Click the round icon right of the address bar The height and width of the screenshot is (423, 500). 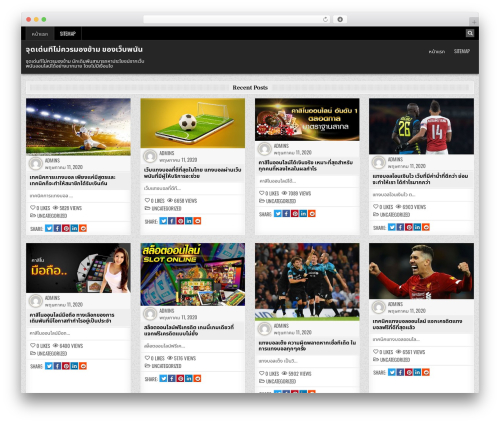(x=340, y=19)
